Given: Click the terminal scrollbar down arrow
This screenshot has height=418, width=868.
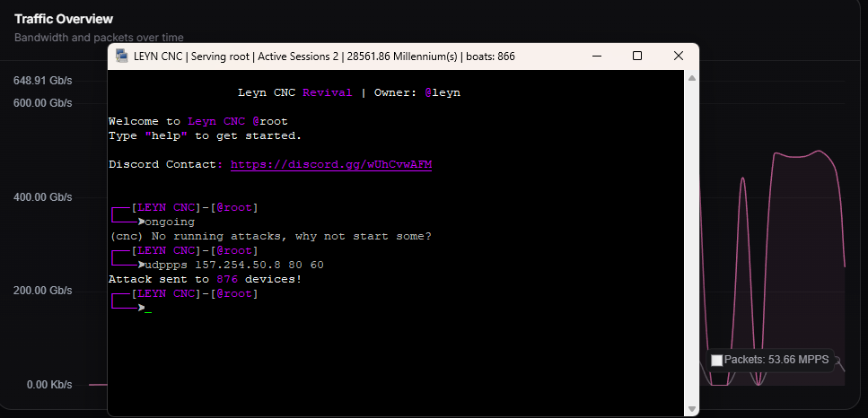Looking at the screenshot, I should [x=691, y=409].
